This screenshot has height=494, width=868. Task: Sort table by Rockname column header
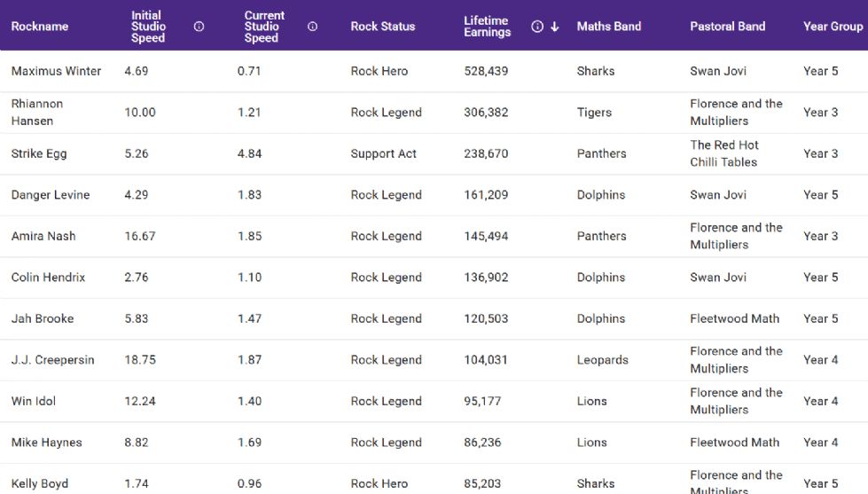click(x=40, y=27)
